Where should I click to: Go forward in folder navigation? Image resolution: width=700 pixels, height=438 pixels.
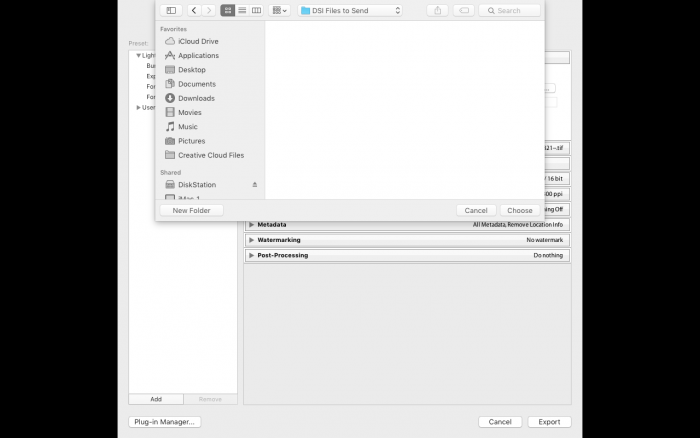point(208,10)
